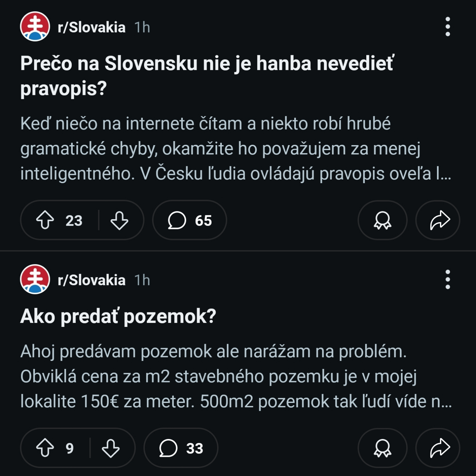
Task: Visit r/Slovakia link above the pozemok post
Action: (92, 280)
